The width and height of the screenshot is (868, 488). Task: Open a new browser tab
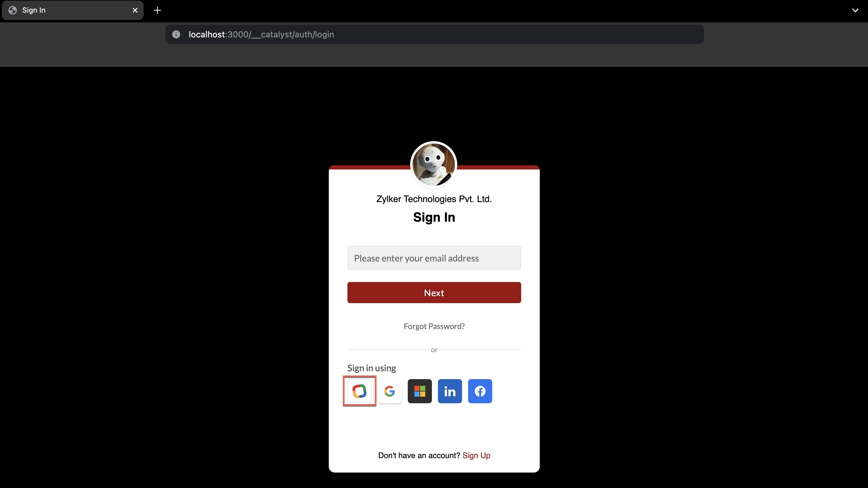[157, 10]
